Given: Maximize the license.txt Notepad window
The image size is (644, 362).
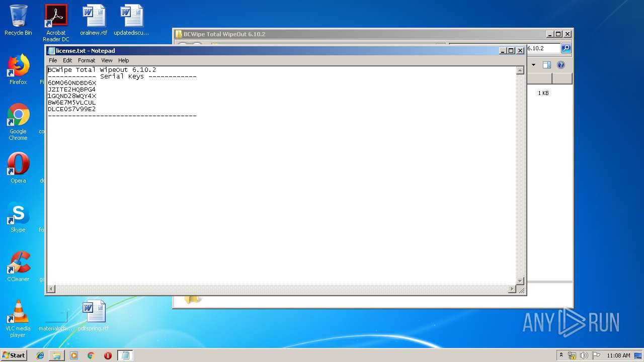Looking at the screenshot, I should (511, 51).
